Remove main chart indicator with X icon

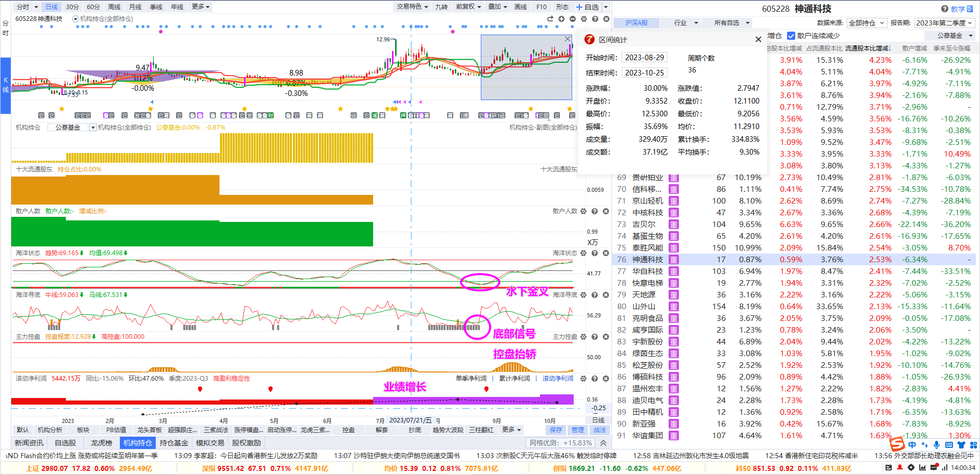pos(606,19)
